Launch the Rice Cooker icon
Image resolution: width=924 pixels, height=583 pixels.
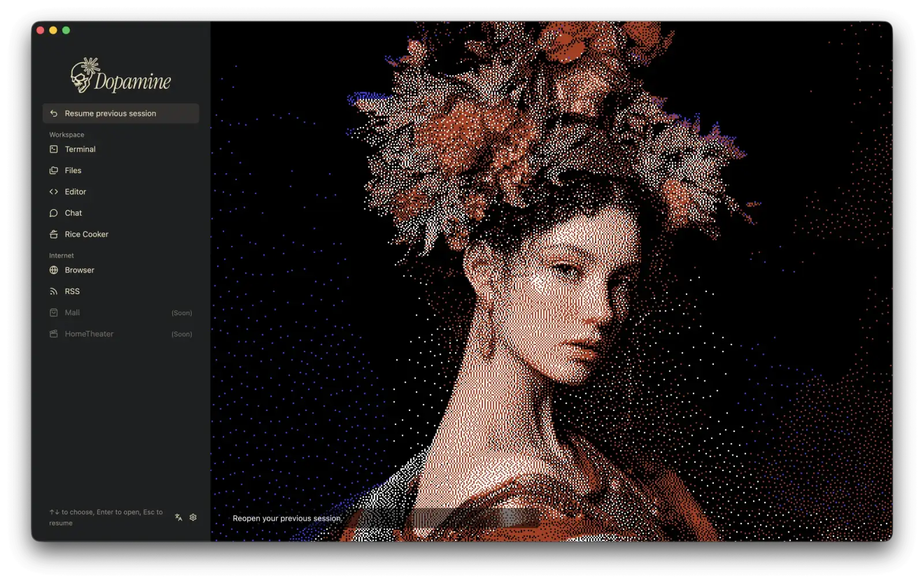(x=54, y=234)
